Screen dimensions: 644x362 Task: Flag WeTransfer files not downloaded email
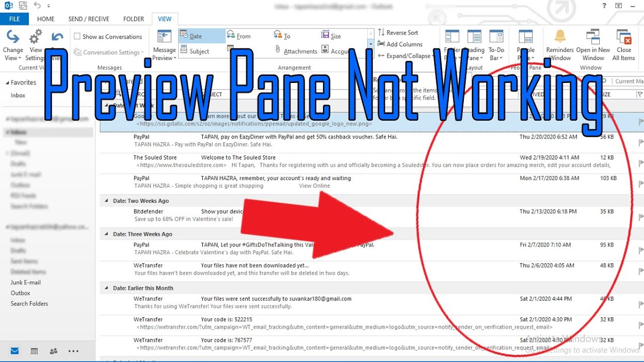click(x=640, y=271)
